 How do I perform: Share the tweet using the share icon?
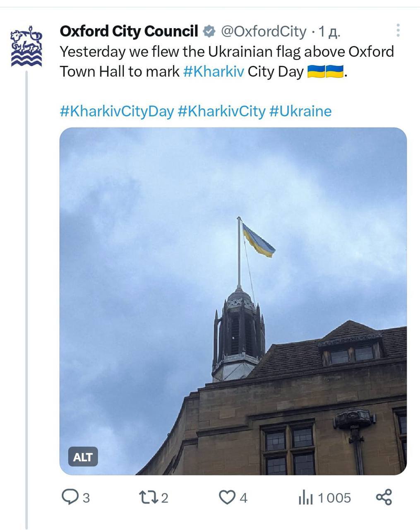tap(384, 497)
